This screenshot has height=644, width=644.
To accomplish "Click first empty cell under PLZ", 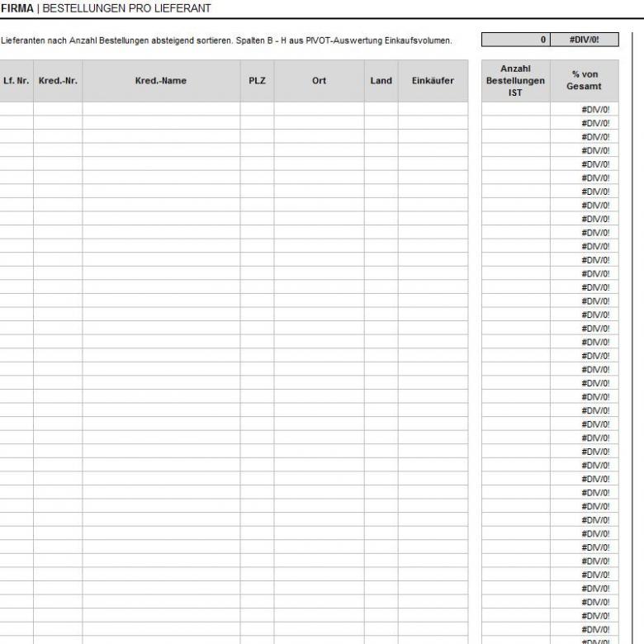I will [x=257, y=109].
